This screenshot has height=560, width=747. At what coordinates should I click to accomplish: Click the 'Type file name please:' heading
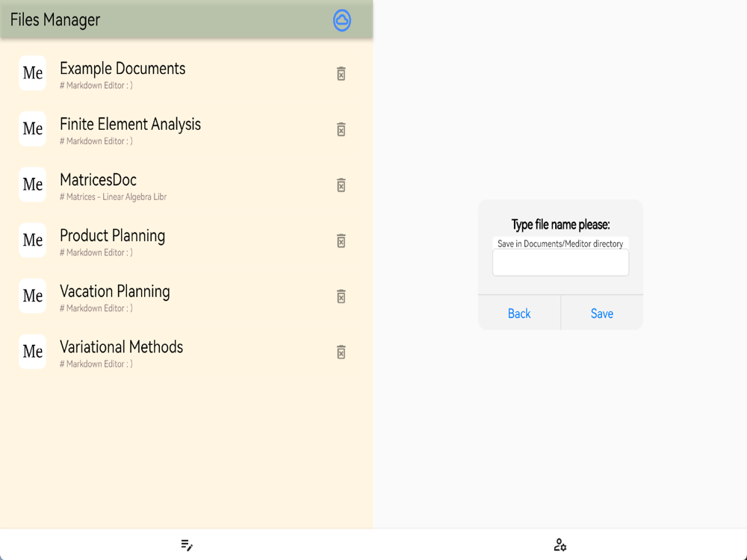[x=561, y=225]
